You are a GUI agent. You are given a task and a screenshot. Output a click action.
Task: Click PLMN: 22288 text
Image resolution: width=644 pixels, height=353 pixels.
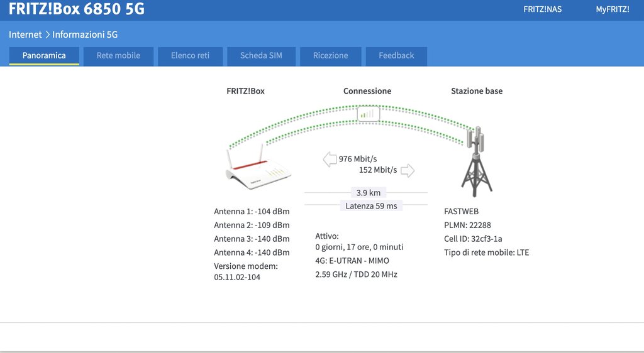(x=467, y=225)
